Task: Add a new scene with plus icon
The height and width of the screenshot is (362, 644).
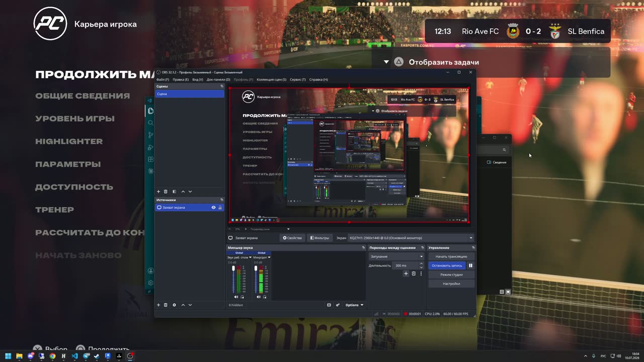Action: tap(158, 192)
